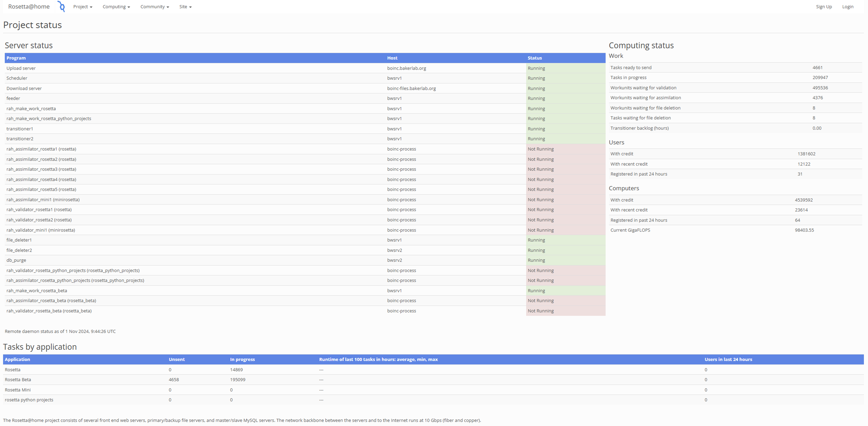Expand the Site dropdown menu

click(x=185, y=7)
